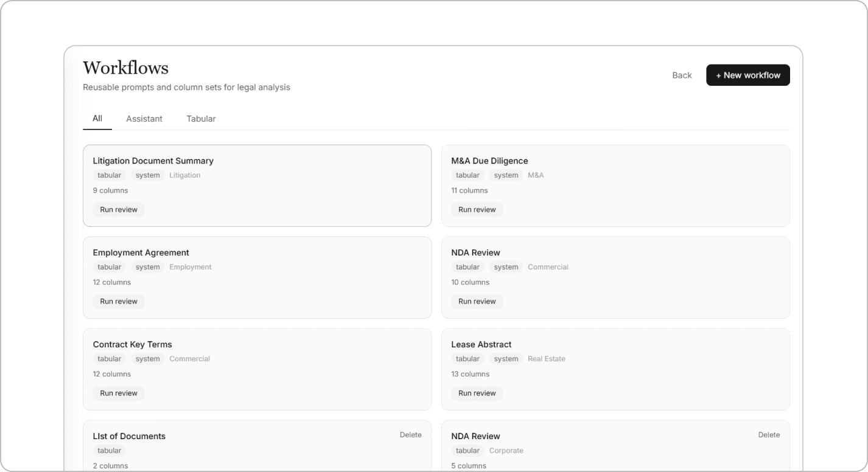Screen dimensions: 868x472
Task: Delete the LIst of Documents workflow
Action: pos(410,435)
